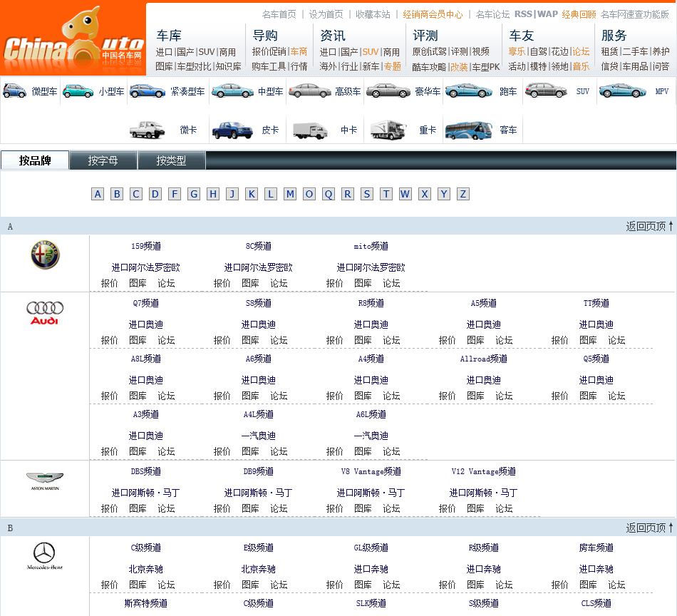Open the 名车首页 top link
Image resolution: width=677 pixels, height=616 pixels.
pos(279,15)
